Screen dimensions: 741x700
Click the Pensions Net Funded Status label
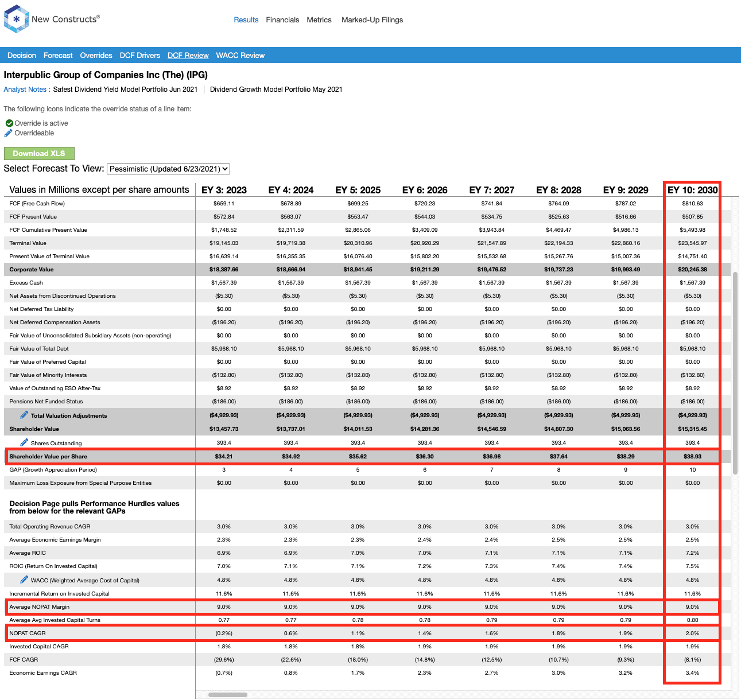(46, 402)
